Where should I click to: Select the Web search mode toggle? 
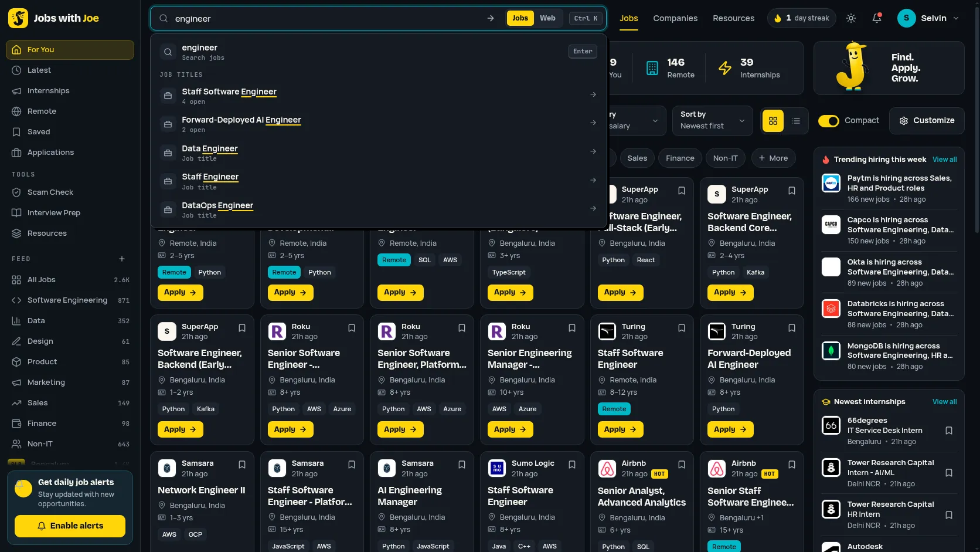tap(547, 18)
